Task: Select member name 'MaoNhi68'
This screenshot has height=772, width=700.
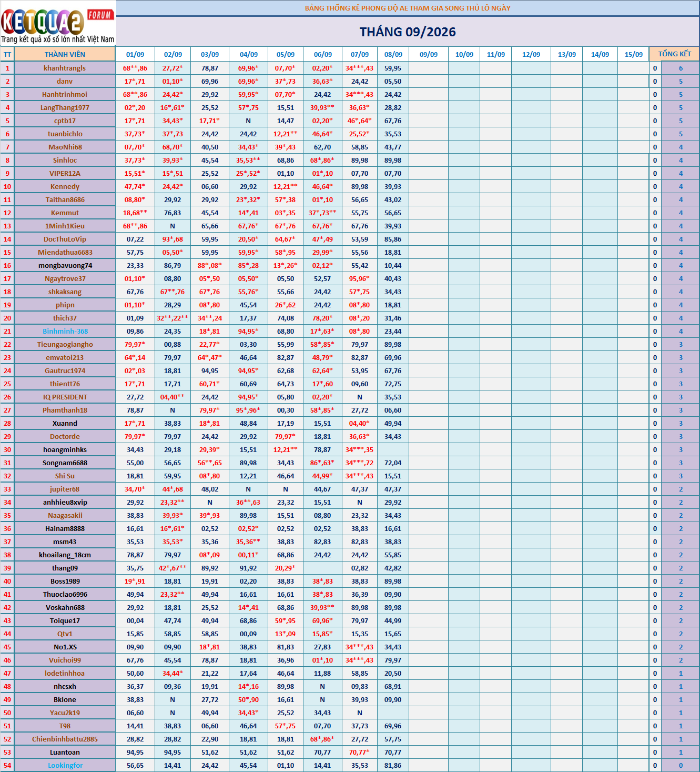Action: pos(65,147)
